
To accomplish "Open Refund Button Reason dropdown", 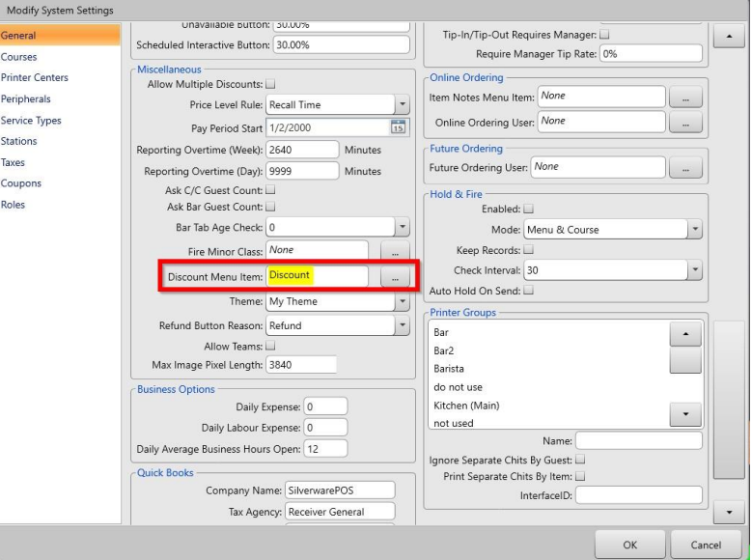I will coord(403,325).
